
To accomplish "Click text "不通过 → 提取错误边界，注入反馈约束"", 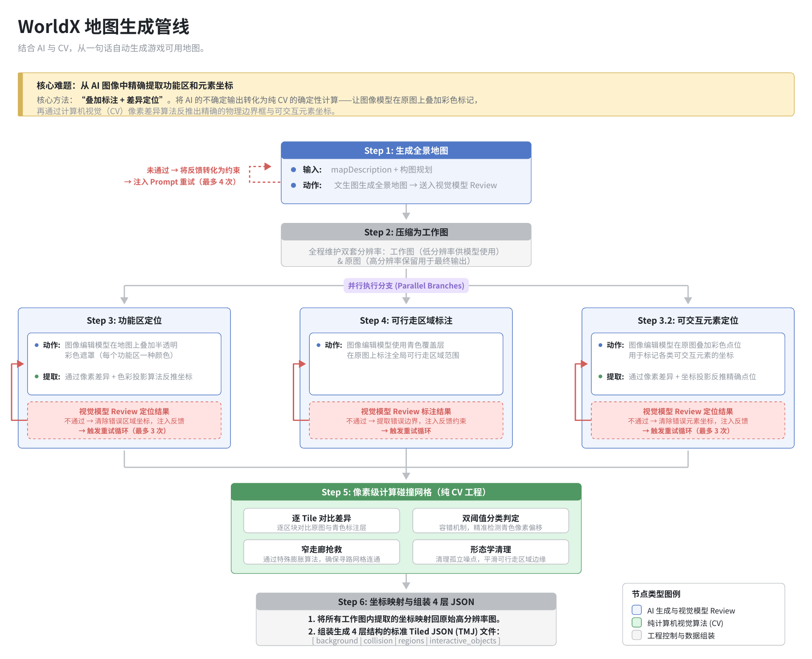I will [x=406, y=421].
